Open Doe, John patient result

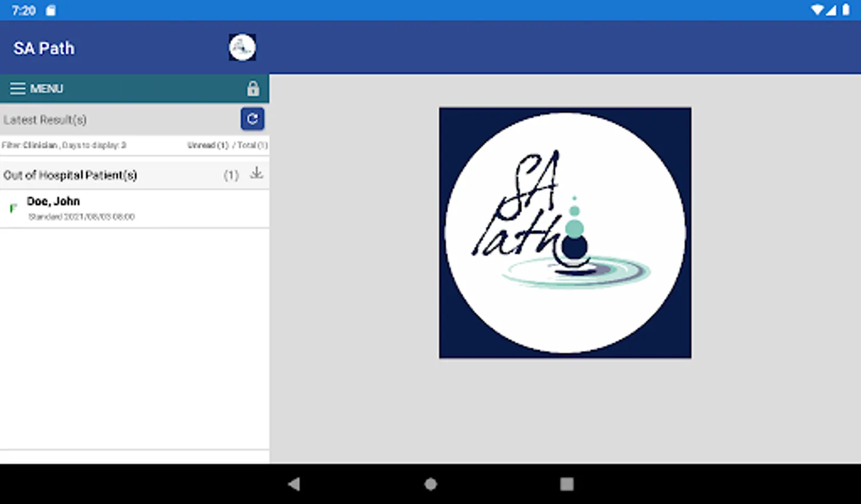[x=135, y=208]
